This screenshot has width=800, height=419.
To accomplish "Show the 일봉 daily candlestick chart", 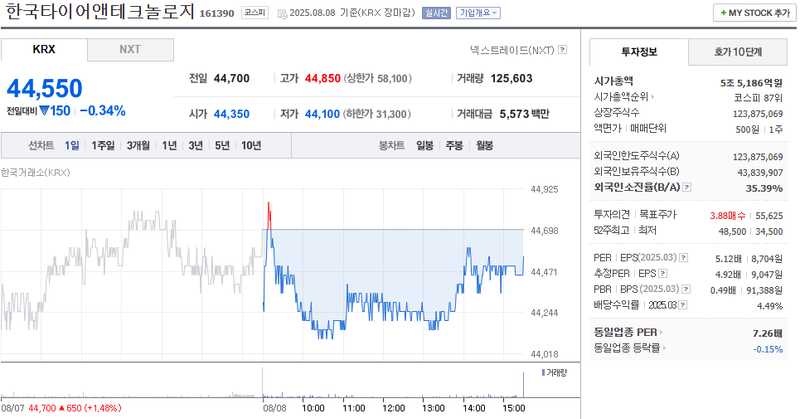I will pos(425,146).
